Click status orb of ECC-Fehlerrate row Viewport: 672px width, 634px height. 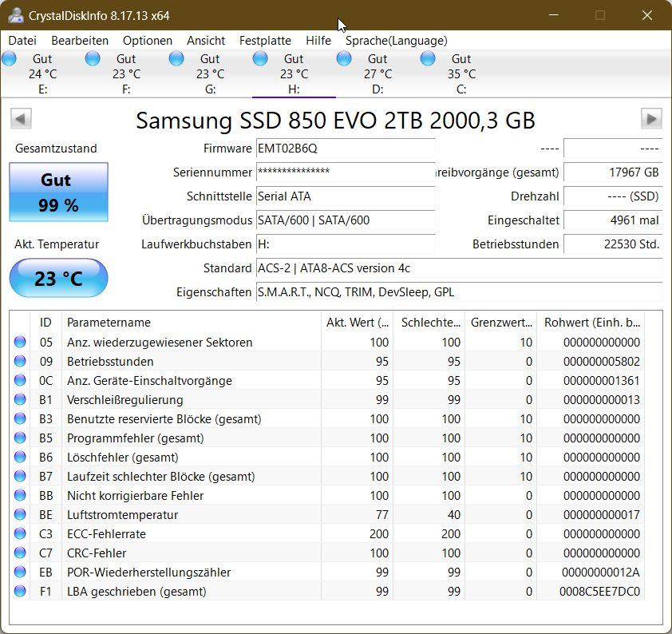tap(20, 533)
